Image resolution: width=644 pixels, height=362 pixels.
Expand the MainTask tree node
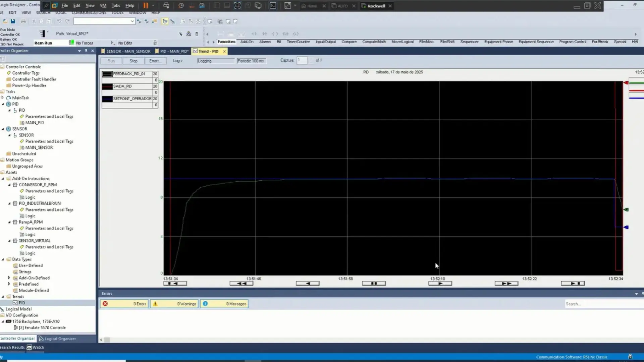(3, 98)
